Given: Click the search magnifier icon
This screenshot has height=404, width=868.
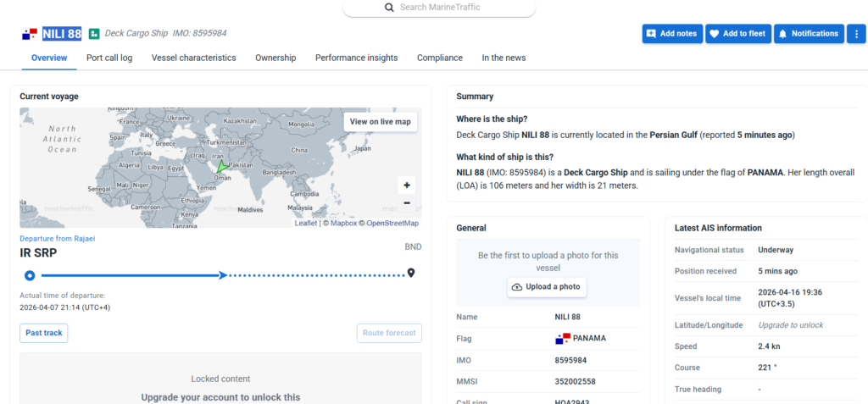Looking at the screenshot, I should 389,7.
